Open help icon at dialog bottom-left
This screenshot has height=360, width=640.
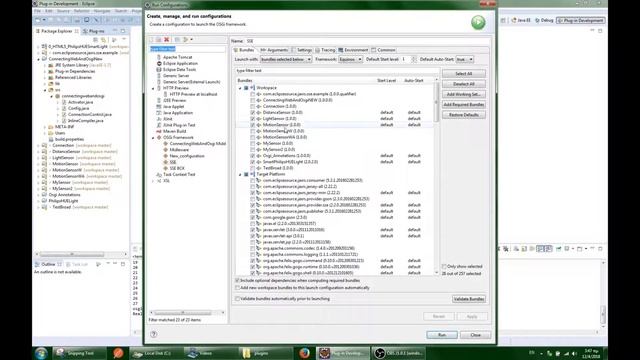tap(153, 334)
